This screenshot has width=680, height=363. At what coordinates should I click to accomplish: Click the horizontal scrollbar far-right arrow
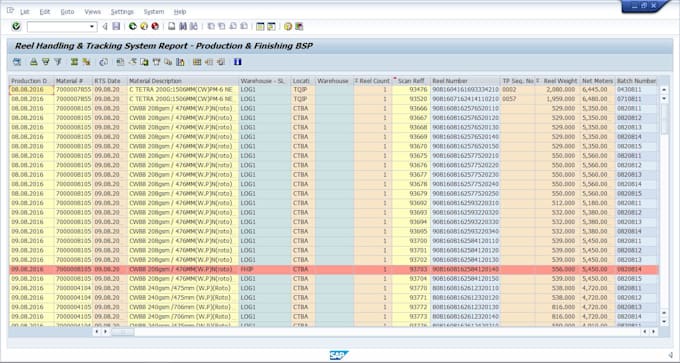coord(653,332)
